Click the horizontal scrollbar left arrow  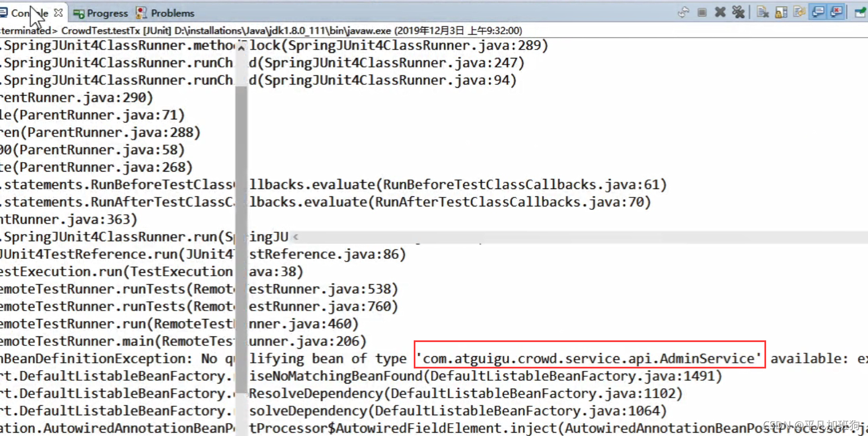pos(296,237)
